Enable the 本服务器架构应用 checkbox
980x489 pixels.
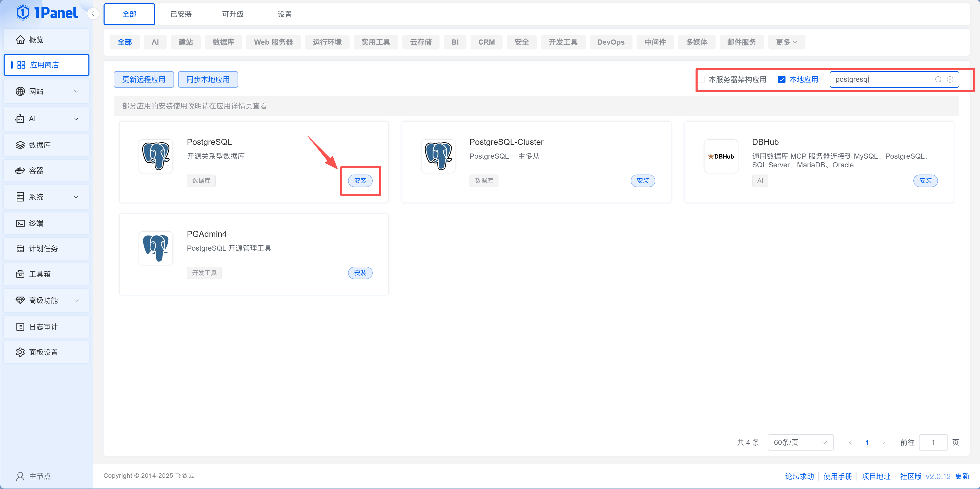701,79
